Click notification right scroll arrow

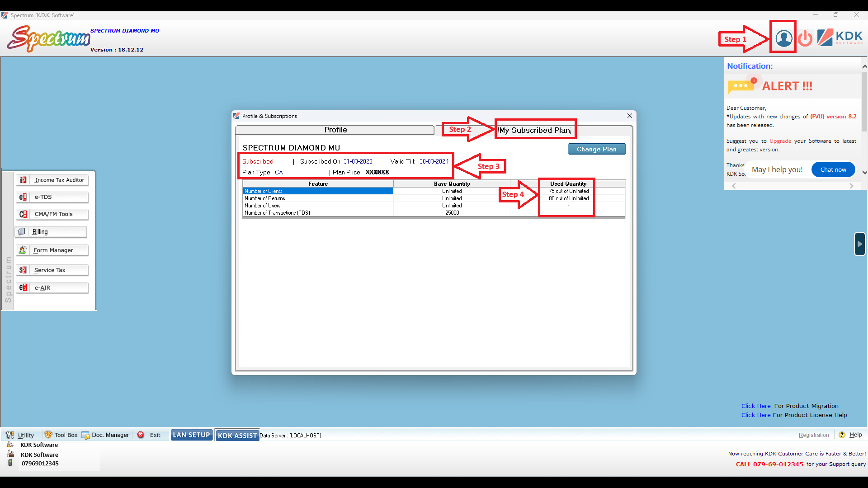(x=851, y=186)
